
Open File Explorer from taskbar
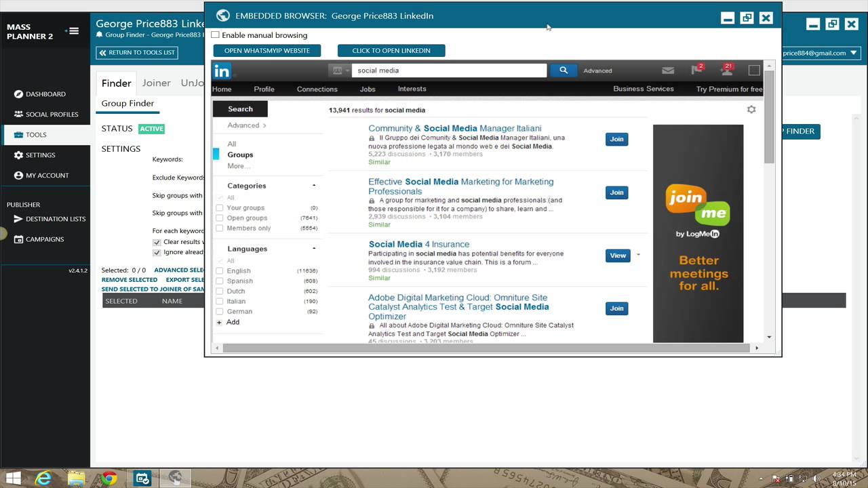coord(76,479)
